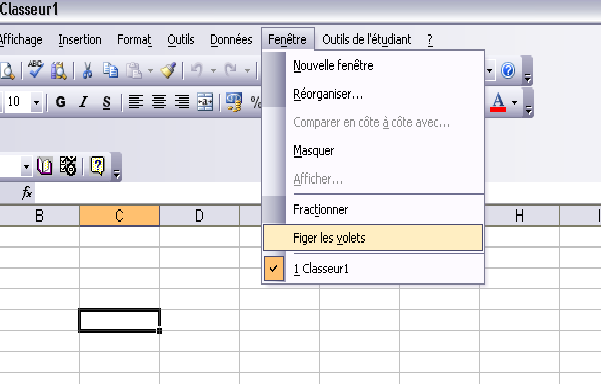Select column D header
Image resolution: width=601 pixels, height=384 pixels.
click(199, 216)
